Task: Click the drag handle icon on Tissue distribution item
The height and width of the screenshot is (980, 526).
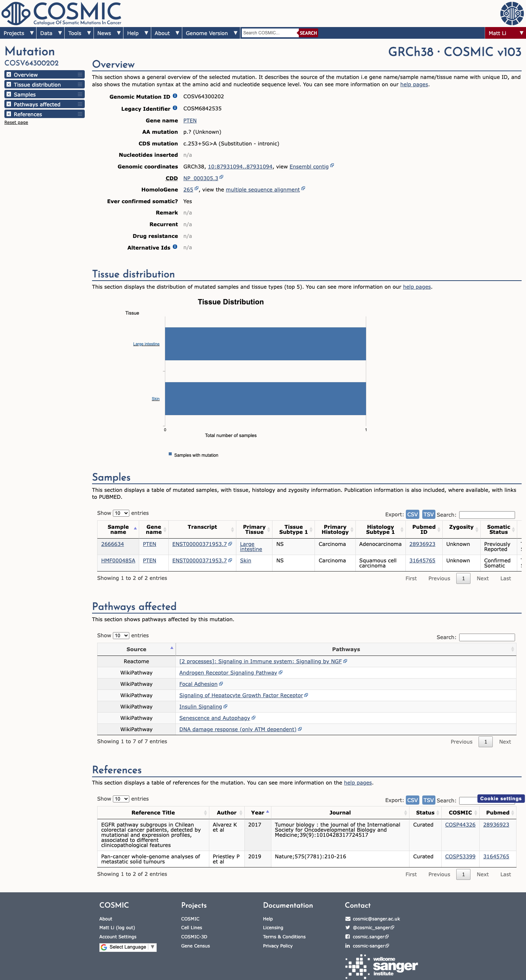Action: click(x=80, y=84)
